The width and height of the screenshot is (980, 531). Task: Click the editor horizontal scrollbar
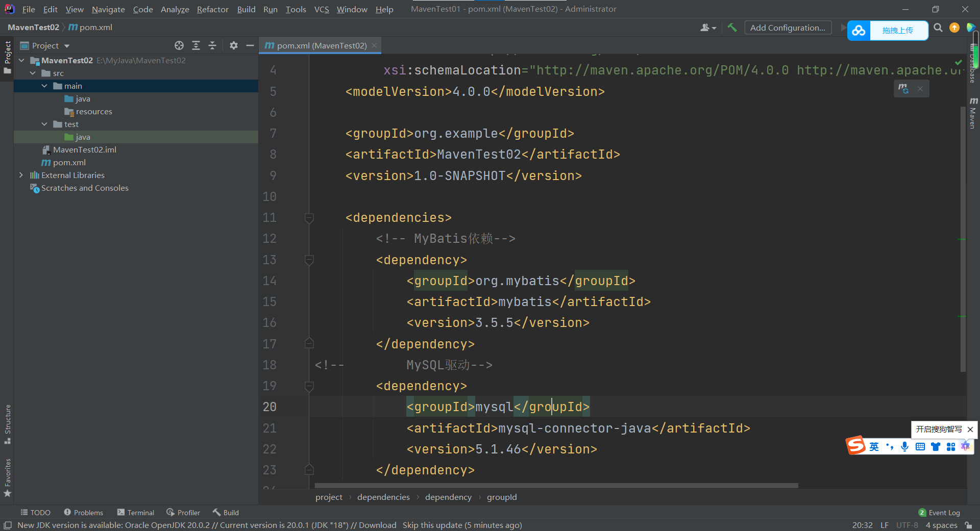click(556, 486)
